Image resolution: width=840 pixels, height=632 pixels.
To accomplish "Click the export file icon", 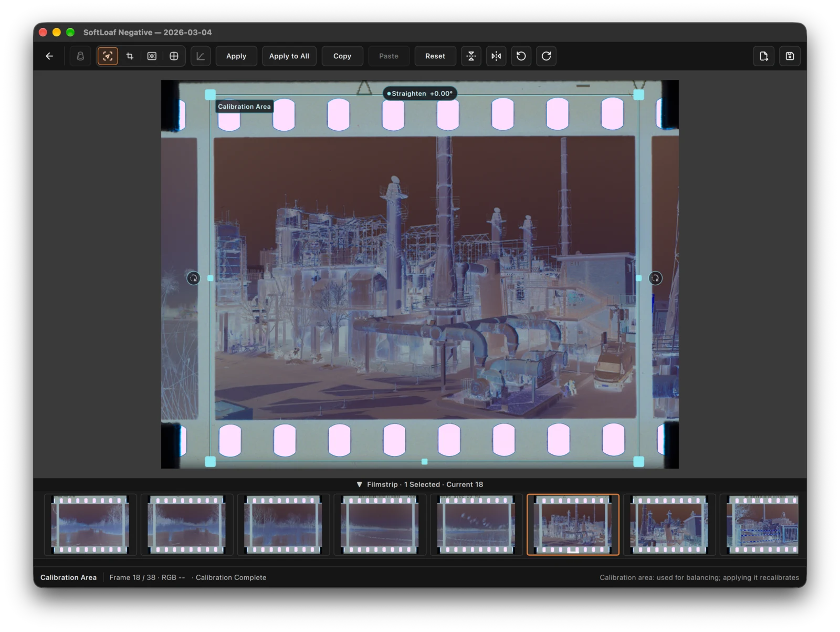I will pos(764,56).
